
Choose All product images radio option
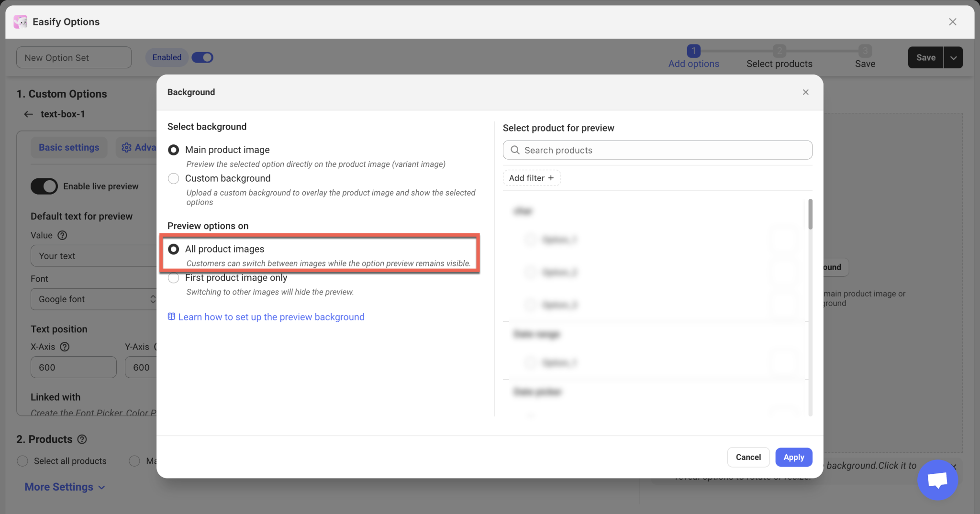[x=173, y=249]
